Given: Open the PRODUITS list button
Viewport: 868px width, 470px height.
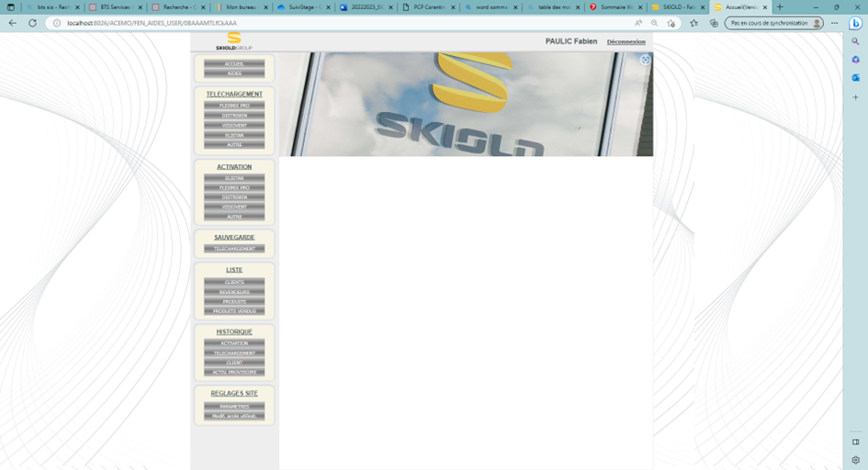Looking at the screenshot, I should pos(234,302).
